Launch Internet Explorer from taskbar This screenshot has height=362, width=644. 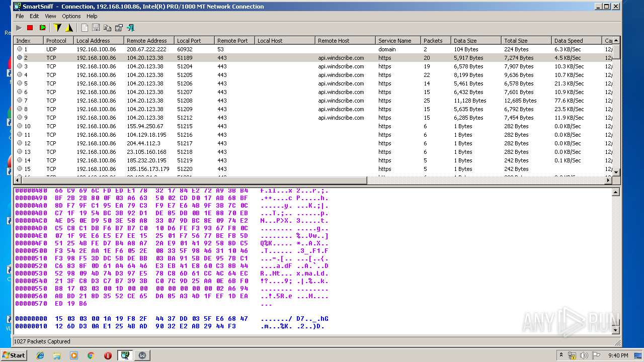40,355
